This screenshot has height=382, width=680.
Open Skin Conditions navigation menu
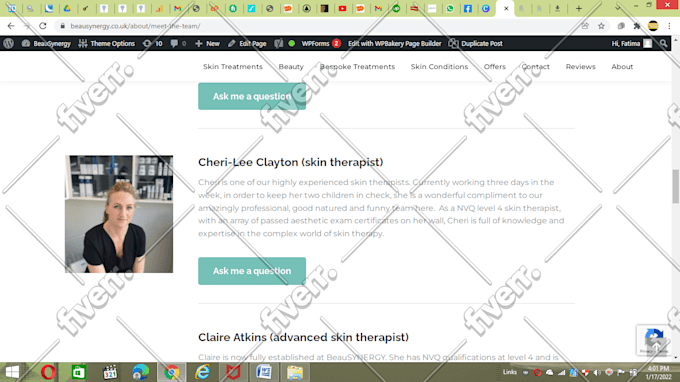[439, 66]
